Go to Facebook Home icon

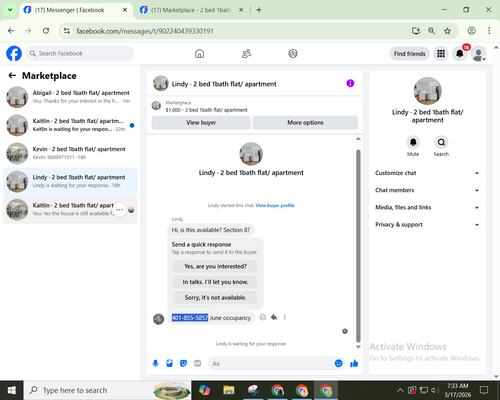pos(199,54)
